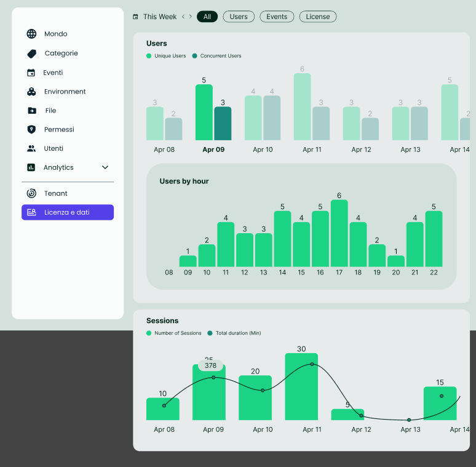Open Licenza e dati page
This screenshot has width=476, height=467.
pos(68,212)
